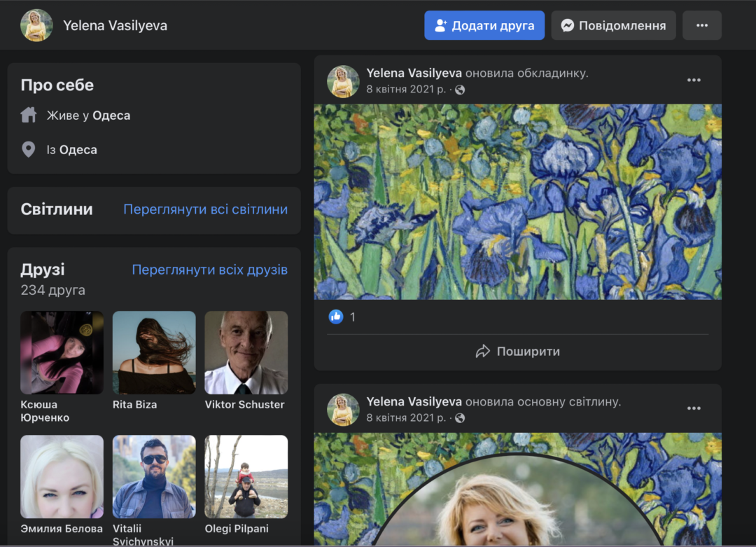
Task: Click author avatar on profile picture post
Action: (343, 410)
